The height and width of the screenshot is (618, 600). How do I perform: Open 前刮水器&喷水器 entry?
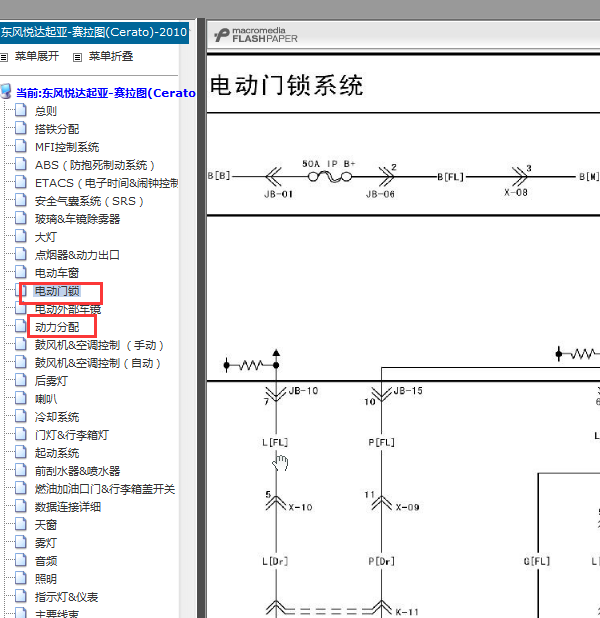click(x=77, y=471)
